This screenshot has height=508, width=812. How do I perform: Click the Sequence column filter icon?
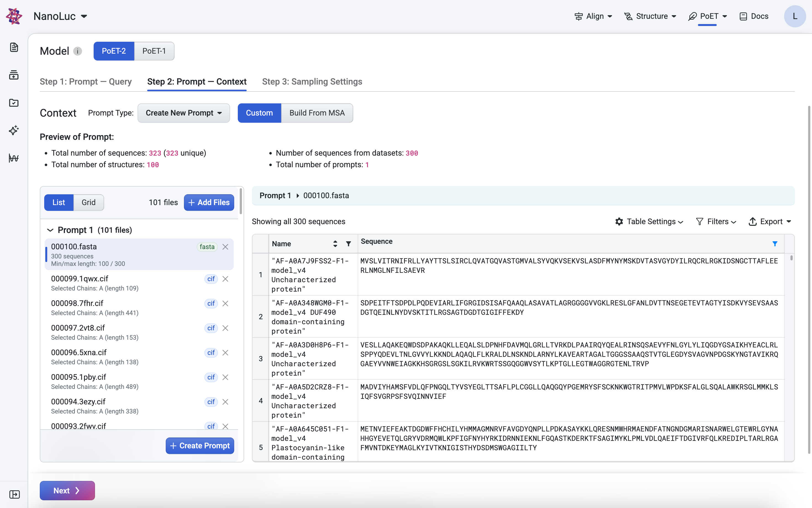(x=775, y=243)
